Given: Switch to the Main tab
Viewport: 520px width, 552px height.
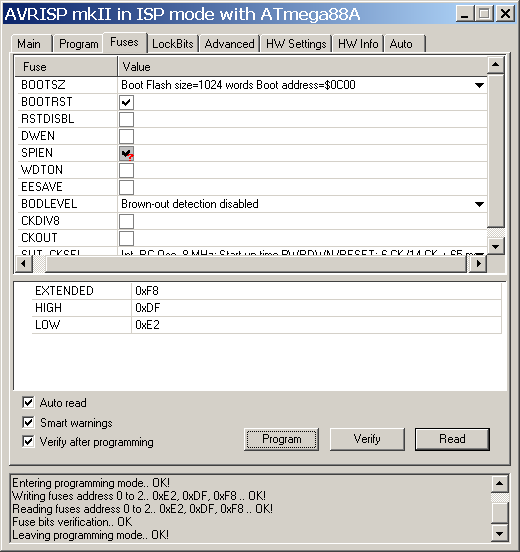Looking at the screenshot, I should tap(32, 44).
